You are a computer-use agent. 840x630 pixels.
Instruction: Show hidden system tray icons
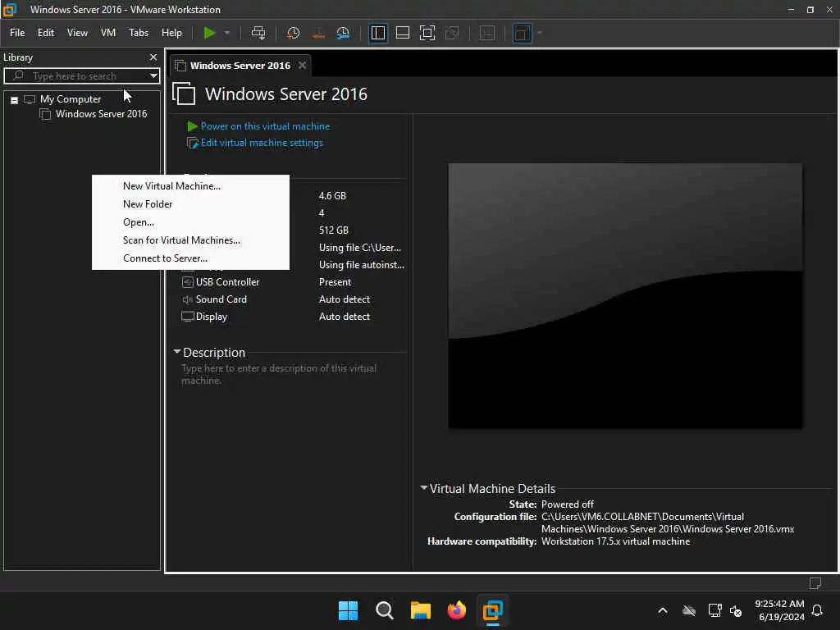[x=663, y=610]
